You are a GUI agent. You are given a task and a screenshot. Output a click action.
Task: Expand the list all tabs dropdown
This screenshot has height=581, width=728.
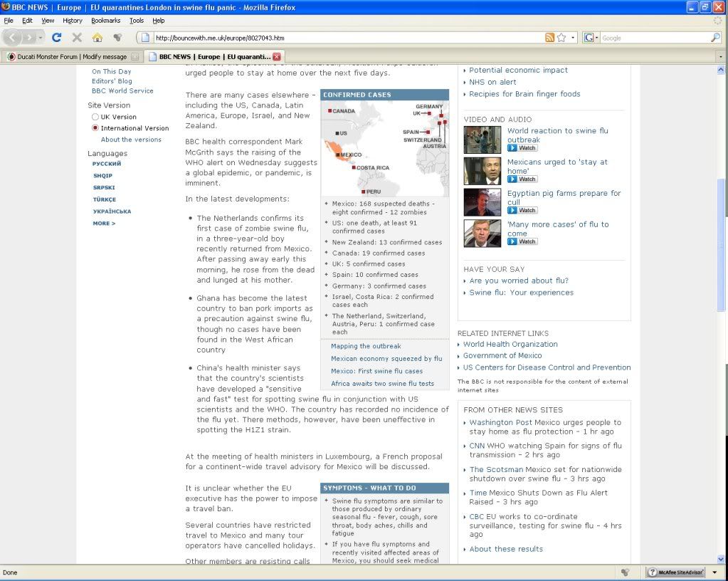point(720,56)
